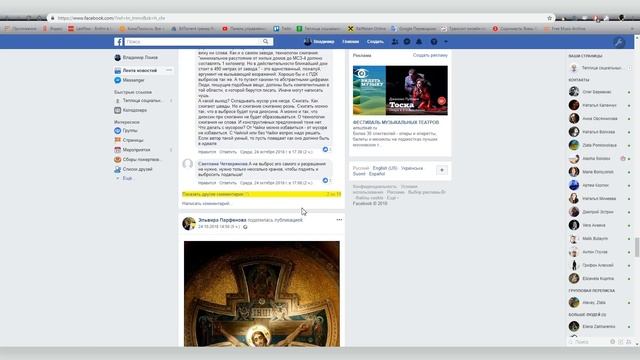The width and height of the screenshot is (640, 360).
Task: Click the Facebook URL in the address bar
Action: (111, 18)
